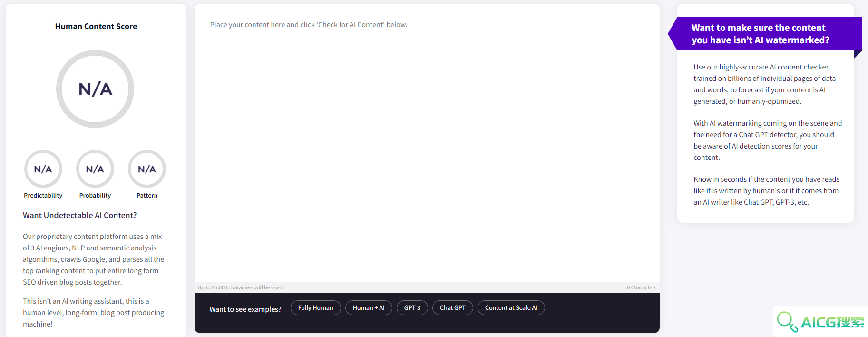This screenshot has height=337, width=868.
Task: Click the main Human Content Score circle
Action: (x=95, y=89)
